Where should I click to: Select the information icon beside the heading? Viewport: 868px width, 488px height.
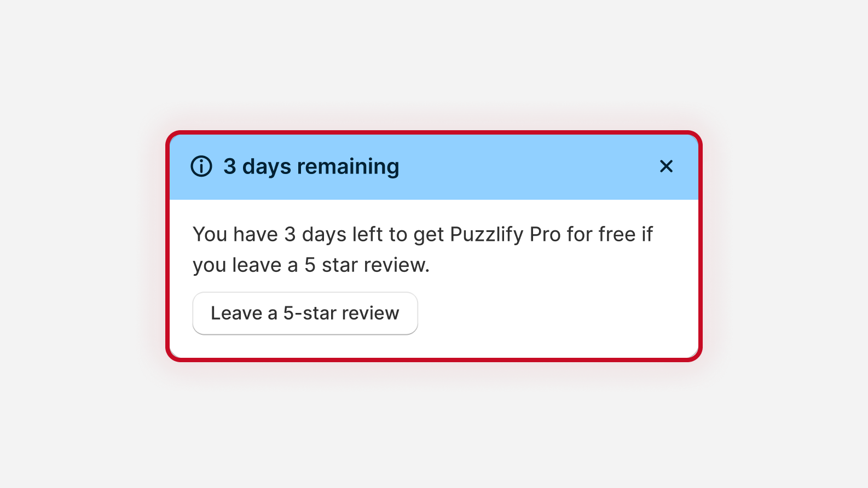201,166
